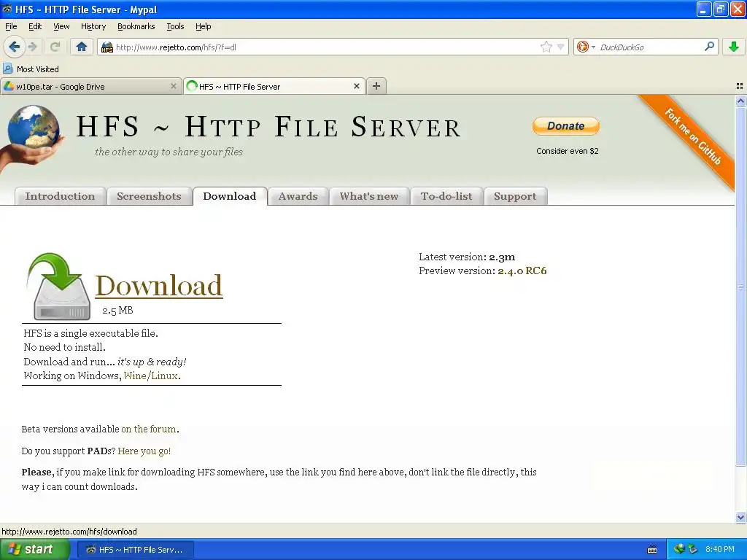This screenshot has width=747, height=560.
Task: Open the Support page tab
Action: [515, 196]
